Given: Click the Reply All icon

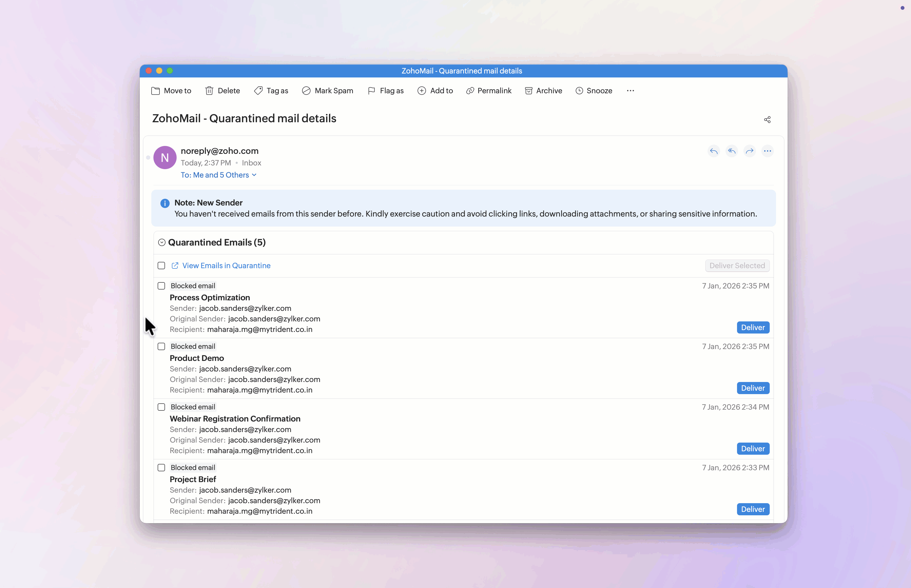Looking at the screenshot, I should [731, 151].
